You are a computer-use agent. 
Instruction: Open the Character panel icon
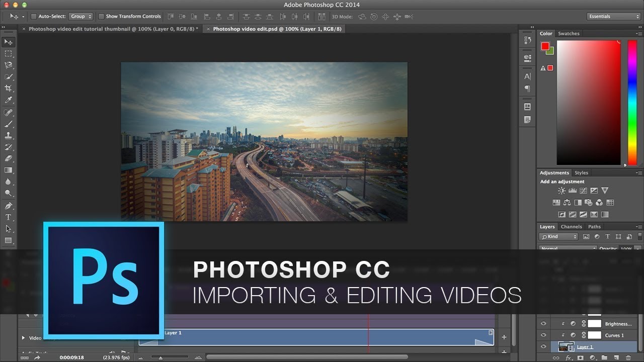click(x=527, y=76)
